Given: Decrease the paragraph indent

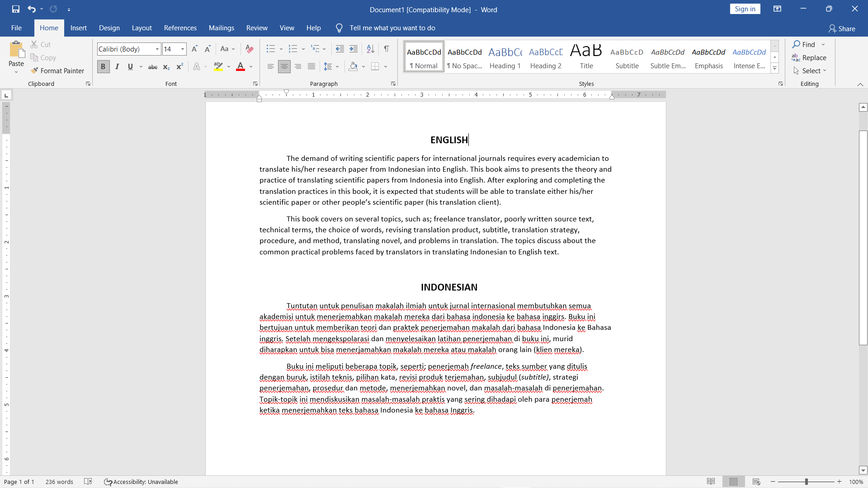Looking at the screenshot, I should pos(340,49).
